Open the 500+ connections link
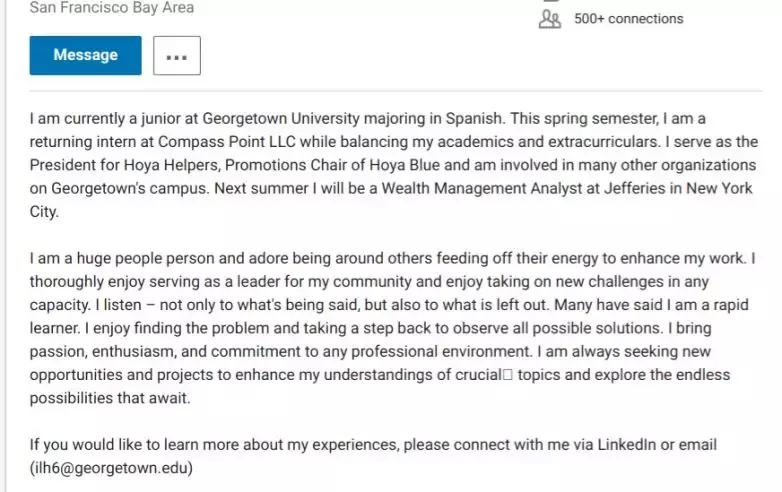The width and height of the screenshot is (782, 492). click(x=628, y=19)
